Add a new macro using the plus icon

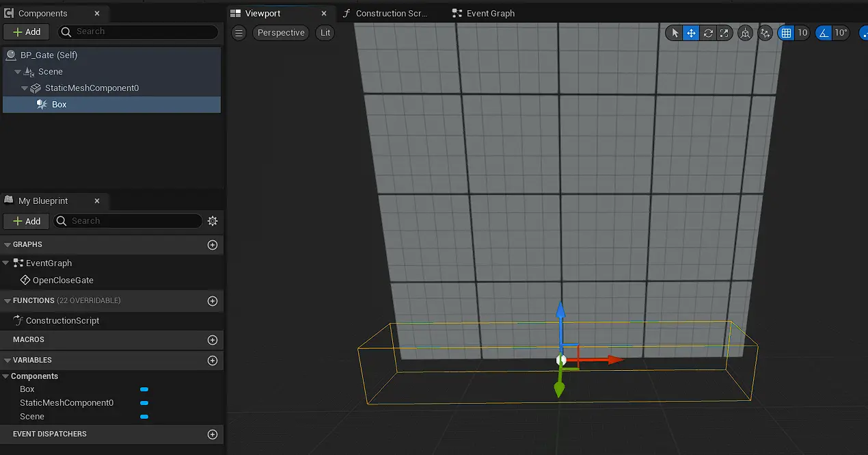click(212, 339)
